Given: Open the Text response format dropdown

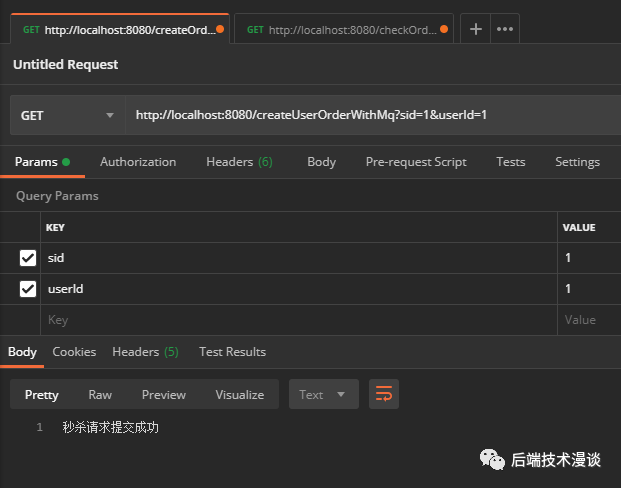Looking at the screenshot, I should [x=324, y=394].
